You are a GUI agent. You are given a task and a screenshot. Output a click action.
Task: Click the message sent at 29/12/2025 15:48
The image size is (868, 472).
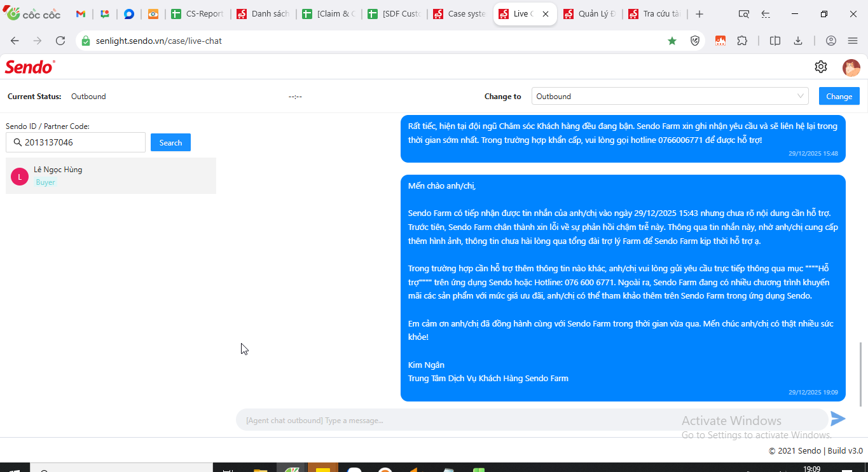(623, 138)
